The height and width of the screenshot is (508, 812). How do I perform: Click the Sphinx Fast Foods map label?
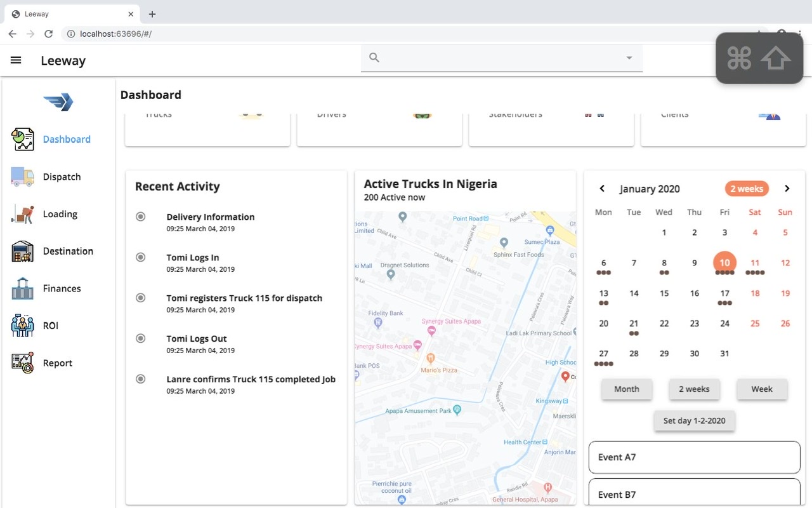pos(519,255)
